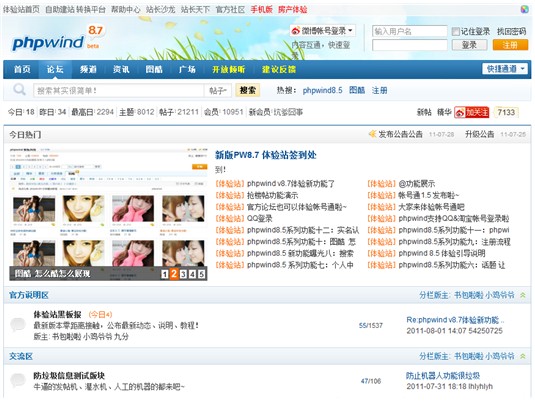Image resolution: width=535 pixels, height=402 pixels.
Task: Click the 找回密码 link
Action: pyautogui.click(x=511, y=32)
